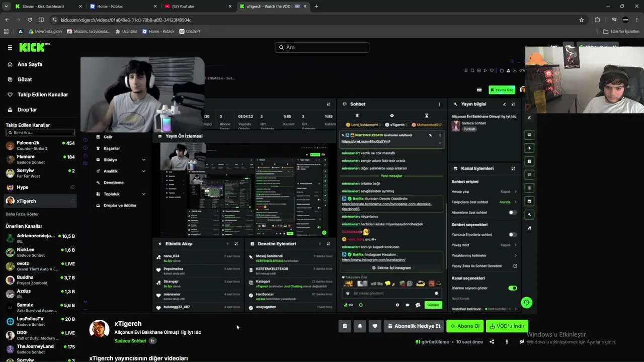Click the trash icon in the video's Sohbet panel
This screenshot has width=644, height=362.
point(357,116)
